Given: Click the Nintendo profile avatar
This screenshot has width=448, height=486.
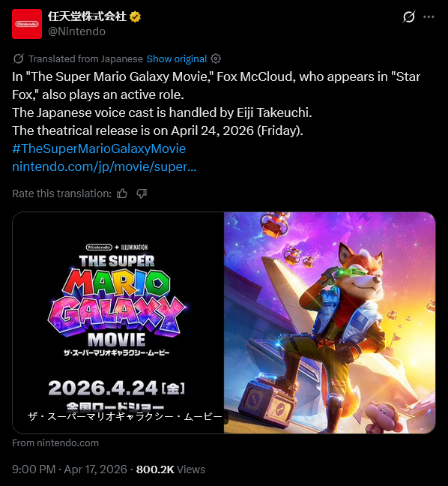Looking at the screenshot, I should click(x=27, y=24).
